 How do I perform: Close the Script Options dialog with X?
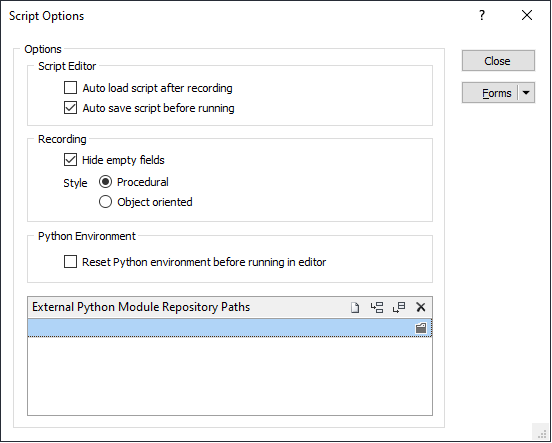(527, 15)
